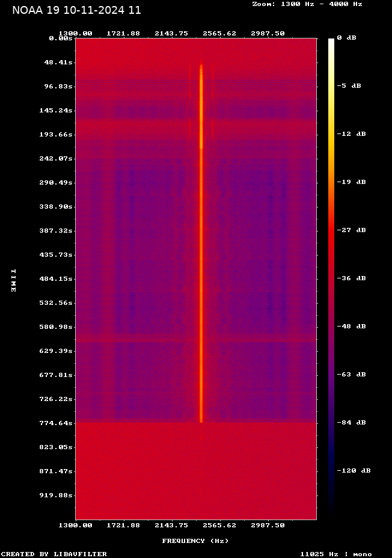Click the 11025 Hz | mono label
392x558 pixels.
336,554
